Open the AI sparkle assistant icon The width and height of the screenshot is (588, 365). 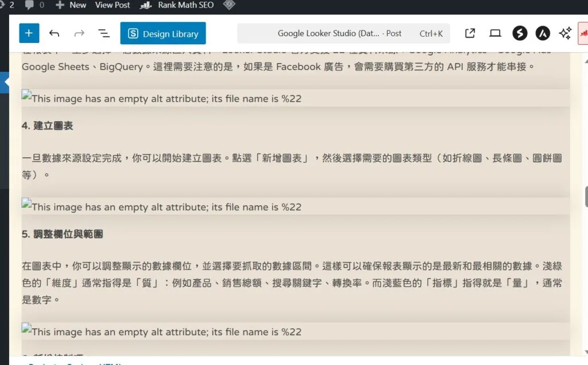click(x=565, y=33)
